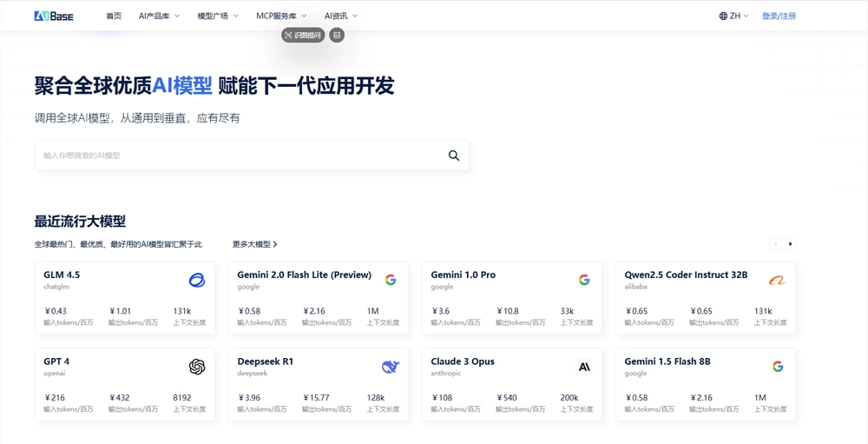The height and width of the screenshot is (444, 868).
Task: Go to 首页 in navigation
Action: tap(114, 17)
